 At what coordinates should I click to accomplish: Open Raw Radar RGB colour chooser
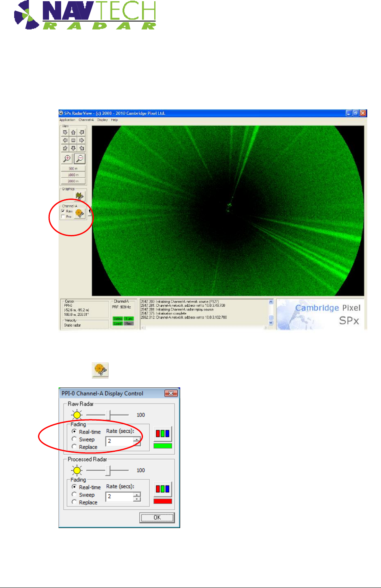[163, 434]
